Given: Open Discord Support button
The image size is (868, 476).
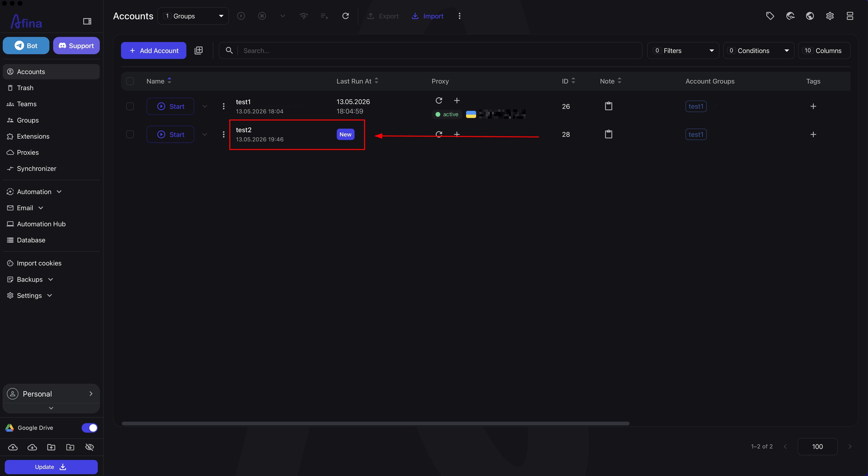Looking at the screenshot, I should point(76,45).
